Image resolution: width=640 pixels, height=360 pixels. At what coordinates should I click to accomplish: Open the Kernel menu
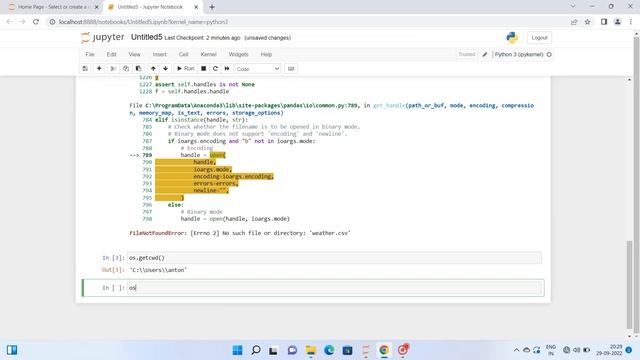pyautogui.click(x=208, y=54)
